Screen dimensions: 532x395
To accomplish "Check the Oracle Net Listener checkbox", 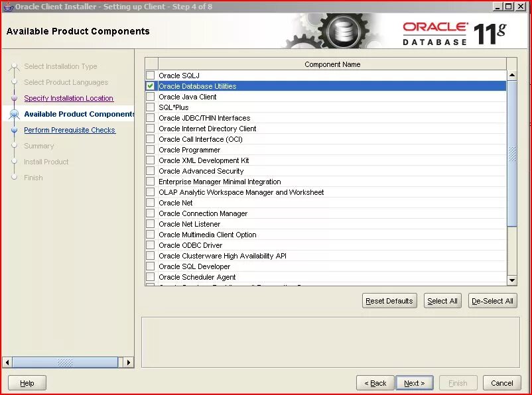I will point(151,224).
